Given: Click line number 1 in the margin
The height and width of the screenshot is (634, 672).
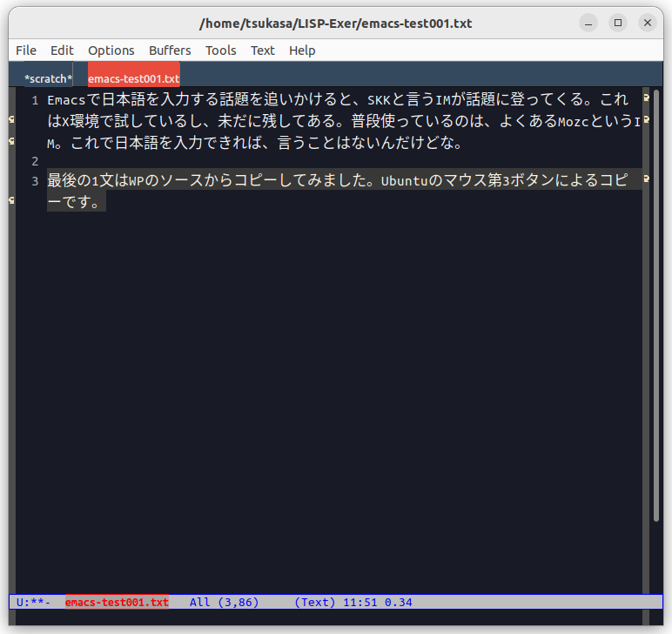Looking at the screenshot, I should coord(35,101).
